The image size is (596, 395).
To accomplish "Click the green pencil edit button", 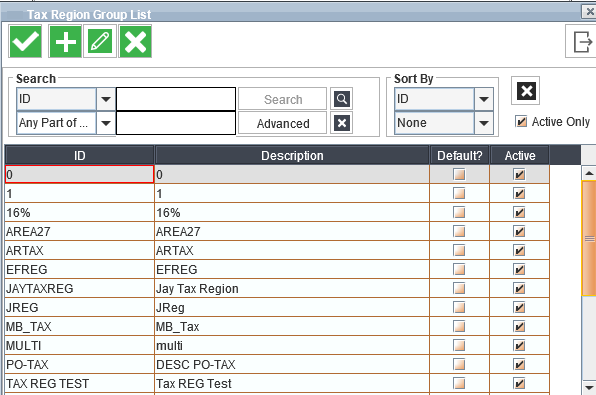I will click(x=100, y=41).
